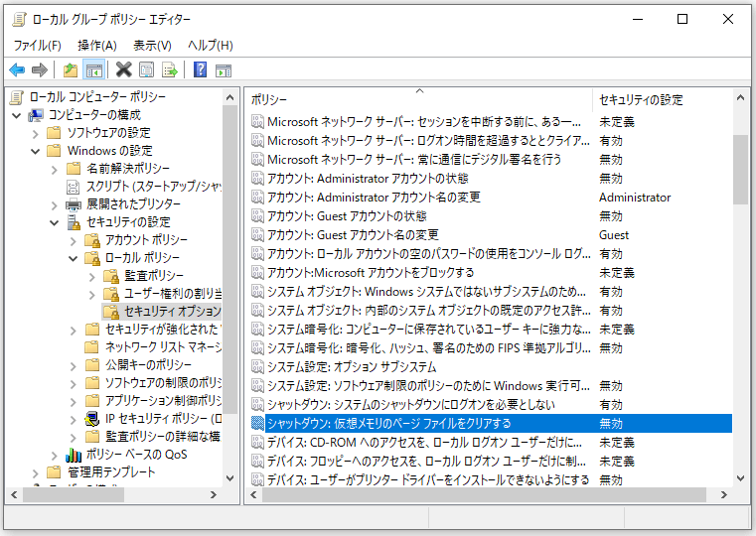Open the 操作(A) menu
Image resolution: width=756 pixels, height=536 pixels.
pyautogui.click(x=97, y=46)
